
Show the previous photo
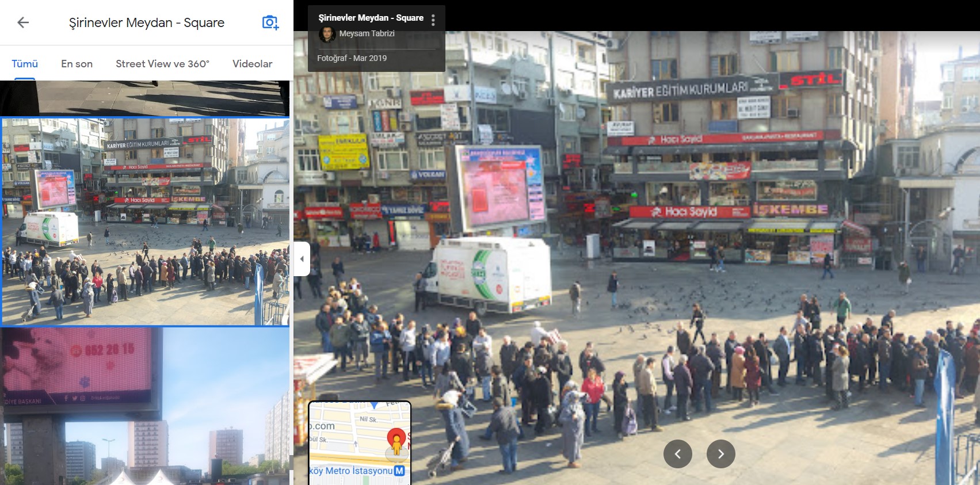point(677,454)
